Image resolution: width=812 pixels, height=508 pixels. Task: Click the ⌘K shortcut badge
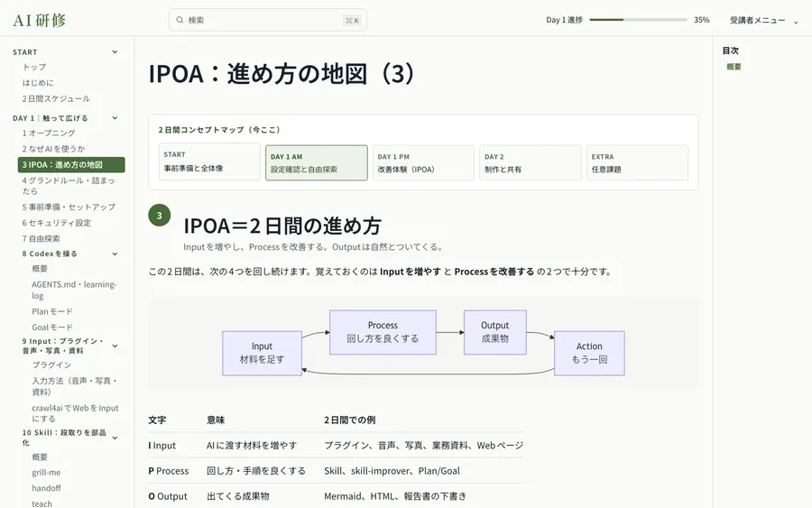click(x=353, y=20)
